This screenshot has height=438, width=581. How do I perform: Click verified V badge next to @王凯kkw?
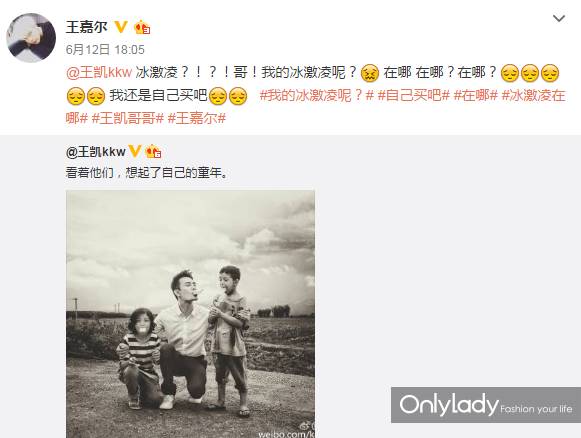[134, 151]
